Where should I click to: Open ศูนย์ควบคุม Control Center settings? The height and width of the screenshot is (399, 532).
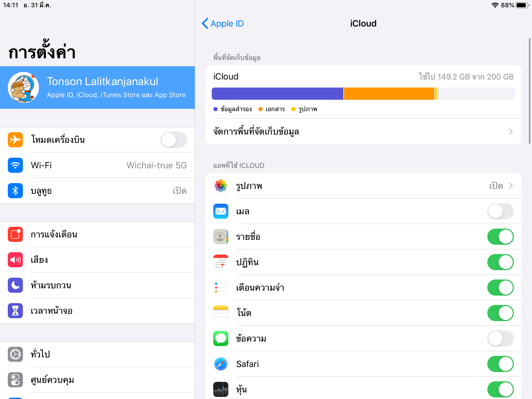97,380
